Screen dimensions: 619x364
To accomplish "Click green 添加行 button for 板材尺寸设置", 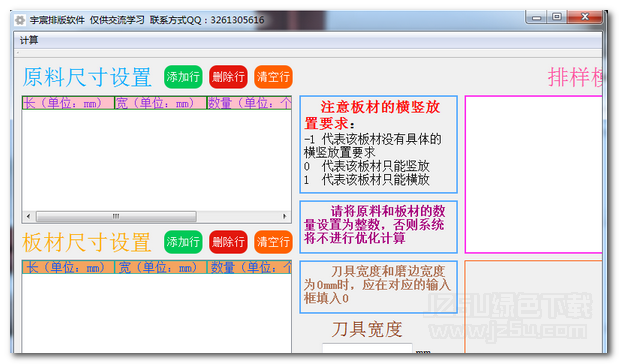I will (183, 242).
